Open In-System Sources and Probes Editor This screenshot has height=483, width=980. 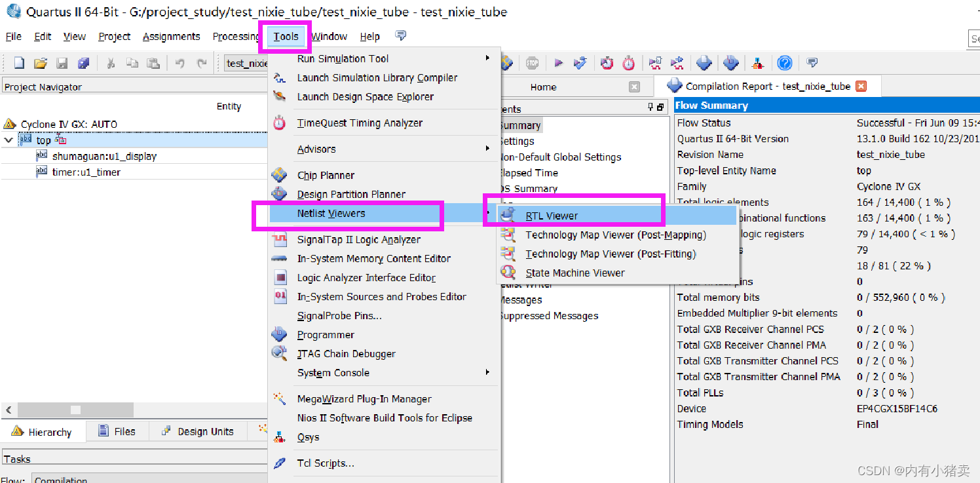click(385, 296)
